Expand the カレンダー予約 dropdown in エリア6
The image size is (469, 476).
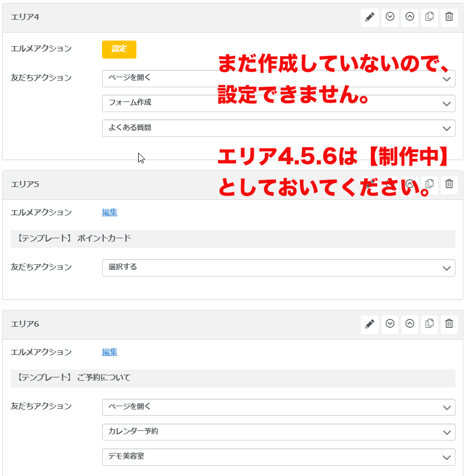click(278, 432)
